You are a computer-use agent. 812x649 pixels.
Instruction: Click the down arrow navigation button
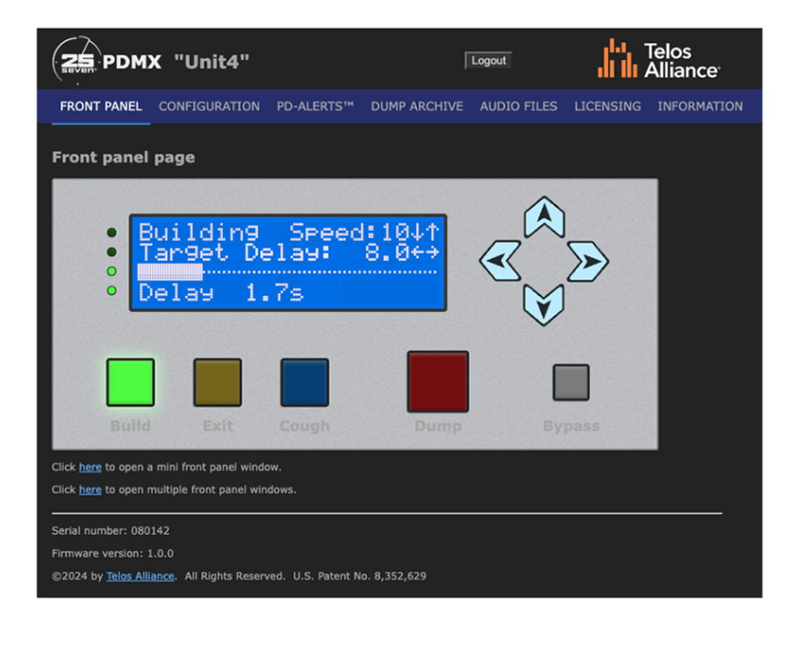pyautogui.click(x=544, y=305)
